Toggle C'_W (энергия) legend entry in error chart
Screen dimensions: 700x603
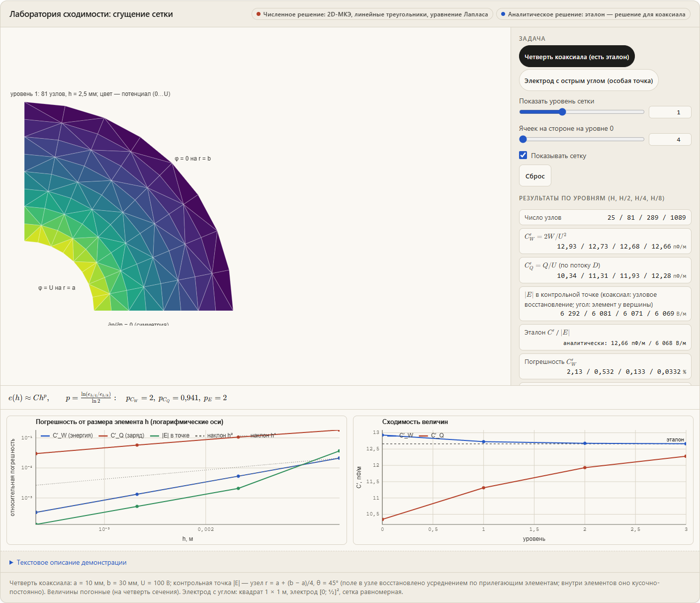[x=66, y=435]
